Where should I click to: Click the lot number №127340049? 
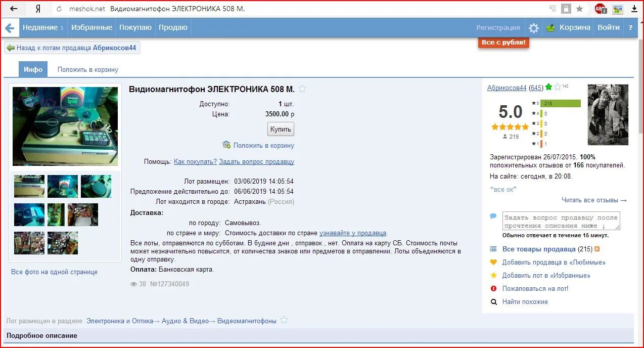(x=169, y=284)
